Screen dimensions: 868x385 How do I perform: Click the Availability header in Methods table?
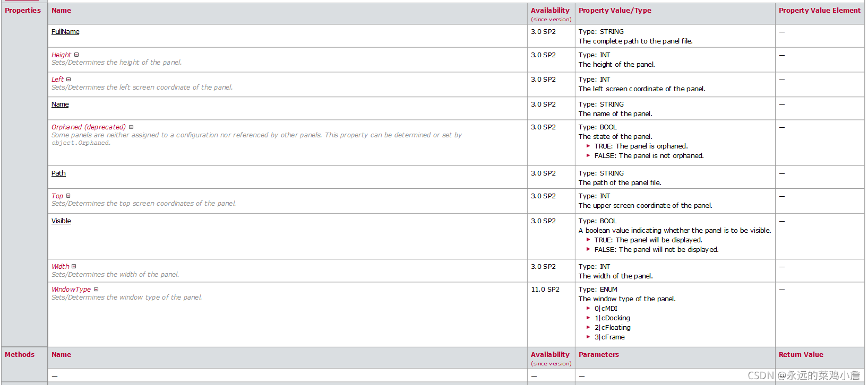[550, 355]
